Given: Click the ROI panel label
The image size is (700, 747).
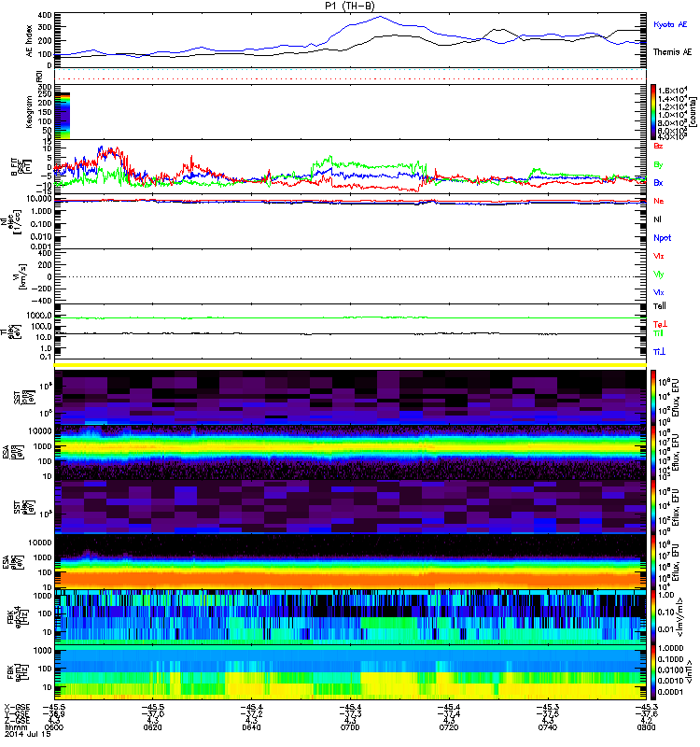Looking at the screenshot, I should click(40, 76).
